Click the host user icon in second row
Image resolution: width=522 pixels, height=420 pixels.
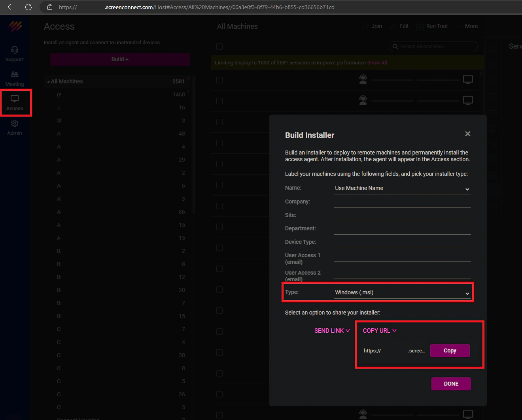click(x=363, y=100)
